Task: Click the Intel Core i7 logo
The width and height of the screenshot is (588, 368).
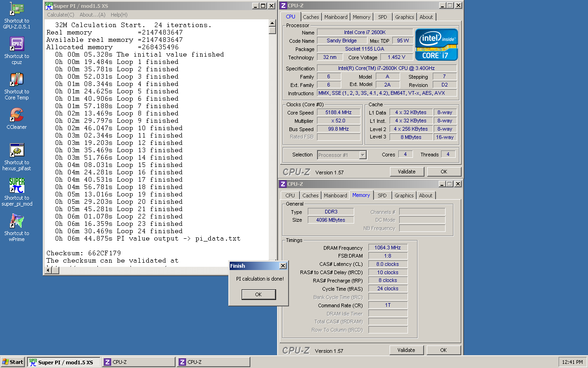Action: click(x=436, y=45)
